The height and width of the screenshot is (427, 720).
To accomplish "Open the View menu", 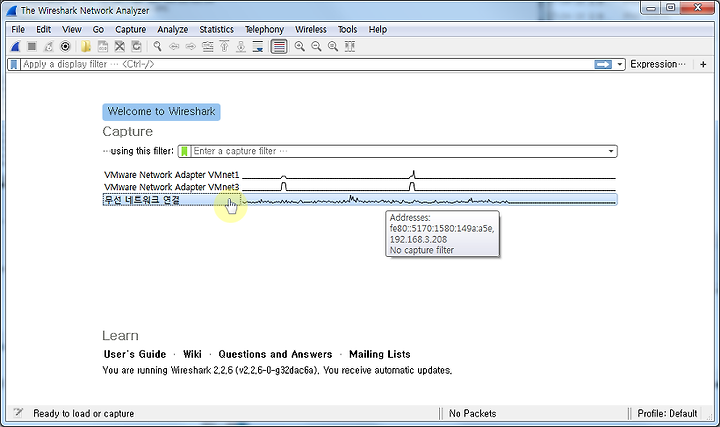I will [72, 29].
